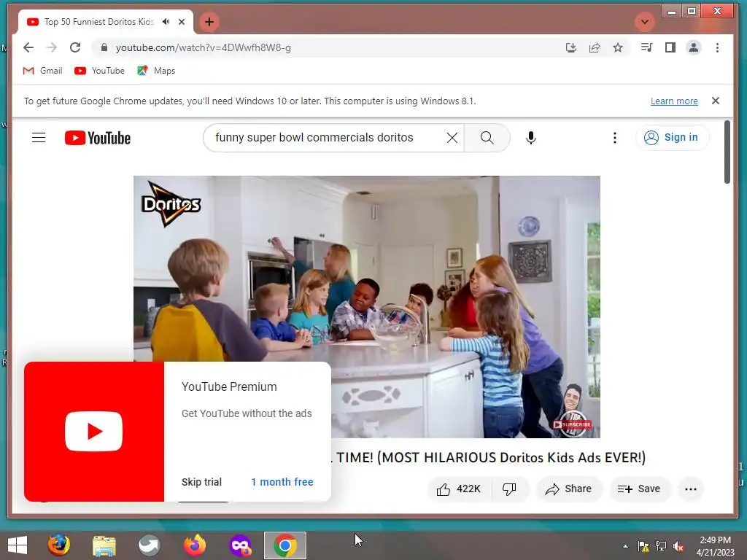Close the Top 50 Funniest Doritos tab

coord(182,22)
